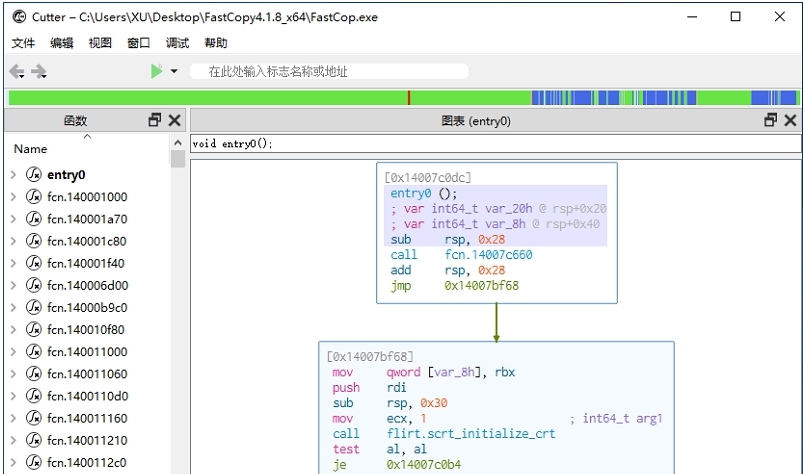Click the je target 0x14007c0b4
The image size is (803, 474).
(424, 464)
